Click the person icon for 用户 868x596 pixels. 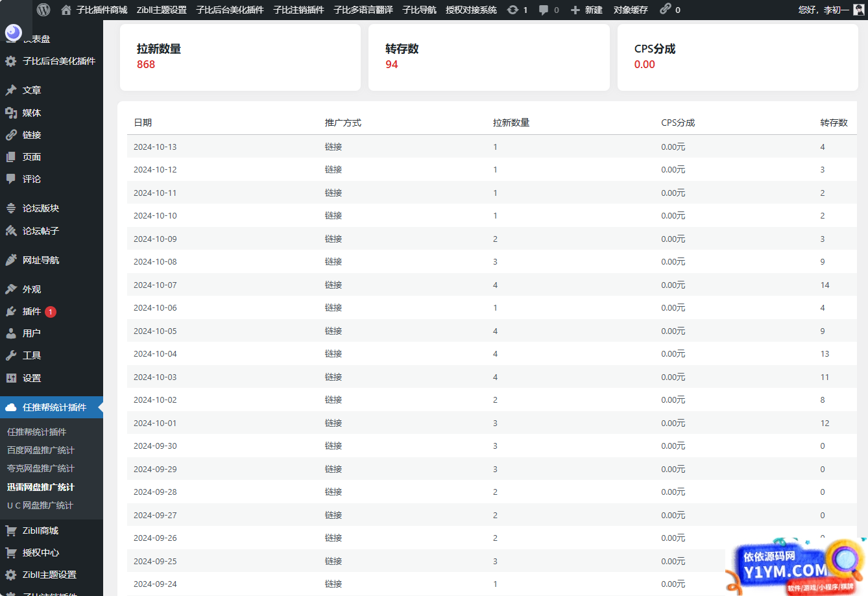[x=11, y=333]
